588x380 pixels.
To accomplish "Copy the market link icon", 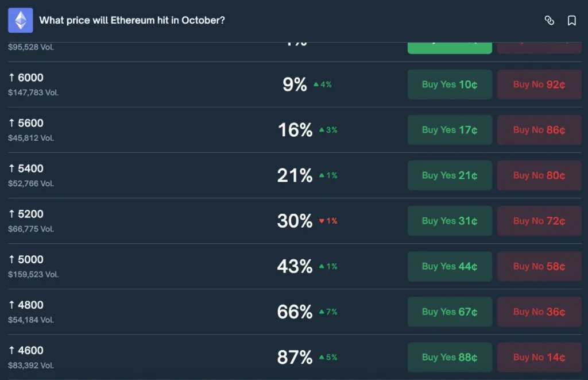I will click(x=550, y=21).
